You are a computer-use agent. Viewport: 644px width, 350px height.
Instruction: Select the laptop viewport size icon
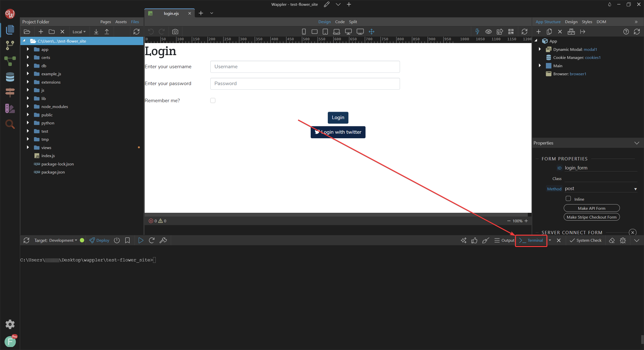(336, 32)
